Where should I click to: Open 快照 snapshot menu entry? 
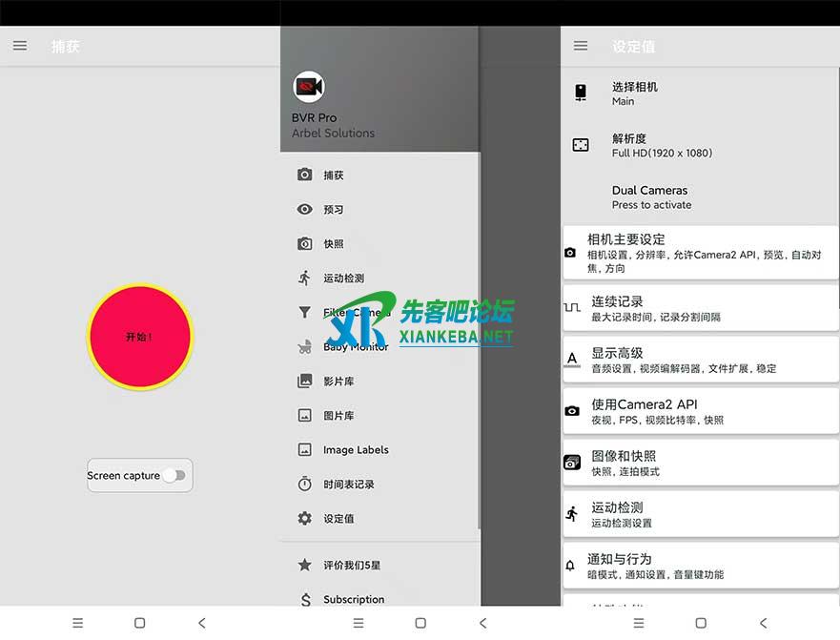[334, 244]
